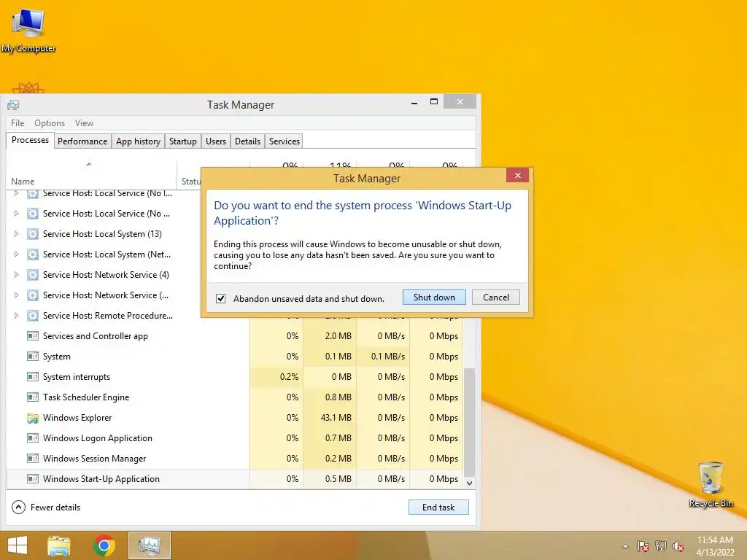747x560 pixels.
Task: Click Service Host: Local System (13) gear icon
Action: coord(32,234)
